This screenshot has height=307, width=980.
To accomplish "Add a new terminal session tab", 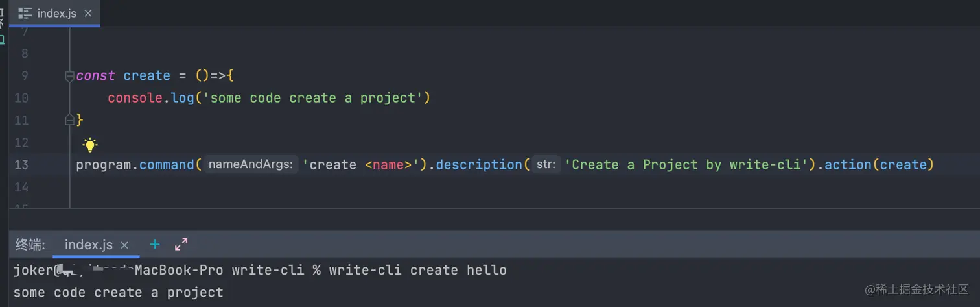I will click(155, 245).
